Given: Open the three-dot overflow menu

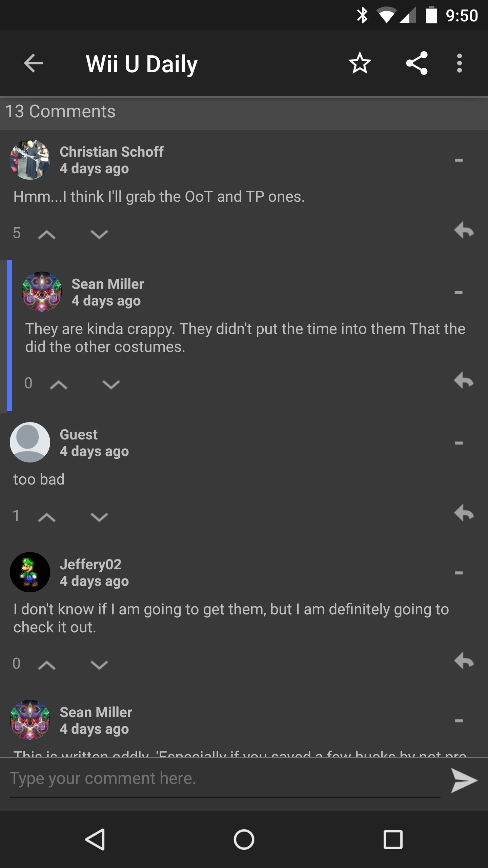Looking at the screenshot, I should [459, 63].
